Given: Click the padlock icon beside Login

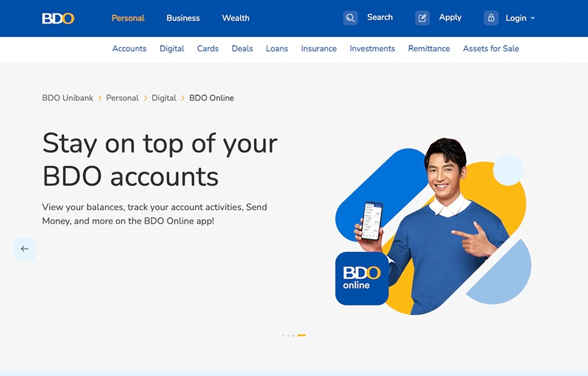Looking at the screenshot, I should [x=491, y=17].
